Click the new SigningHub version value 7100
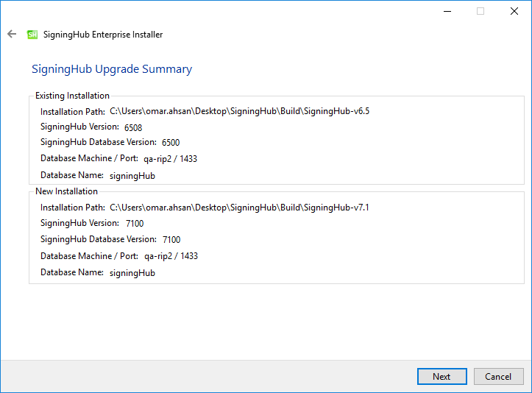Viewport: 532px width, 393px height. [135, 223]
